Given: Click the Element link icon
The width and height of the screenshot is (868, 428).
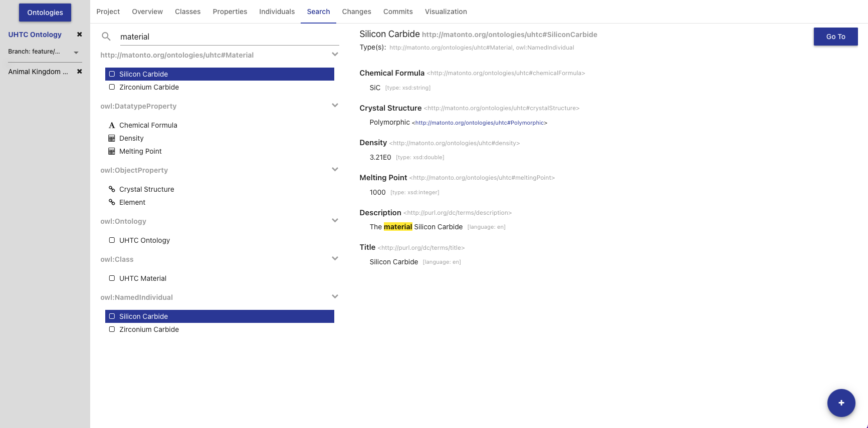Looking at the screenshot, I should click(112, 202).
